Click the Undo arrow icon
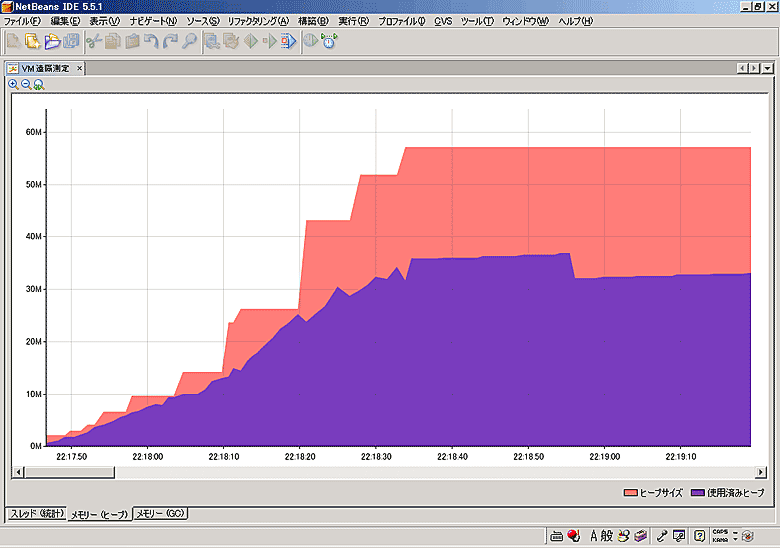Viewport: 780px width, 548px height. click(151, 41)
